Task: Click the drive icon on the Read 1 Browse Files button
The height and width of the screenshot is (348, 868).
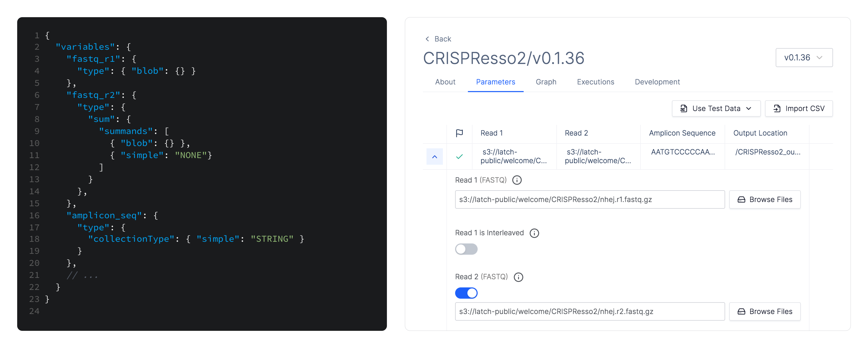Action: [741, 199]
